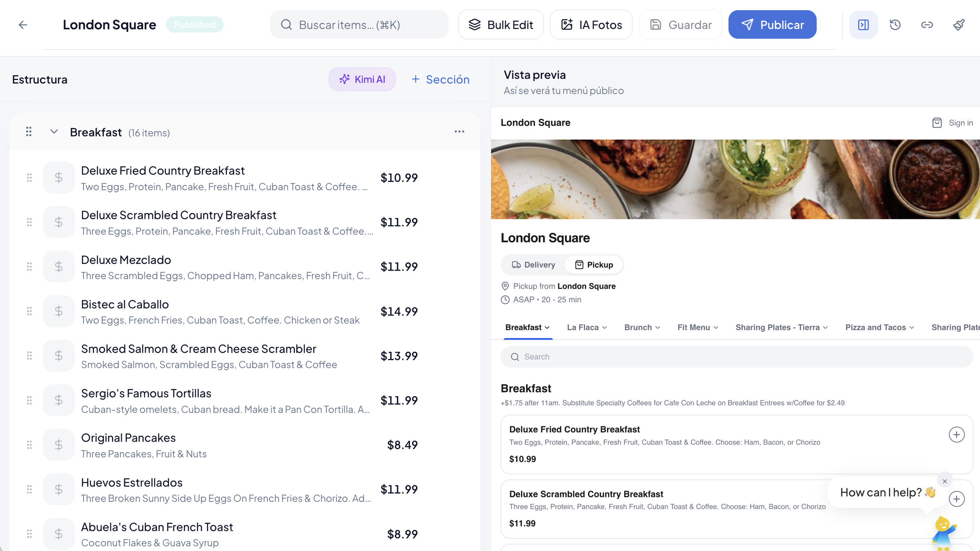Open Brunch category dropdown

(642, 327)
